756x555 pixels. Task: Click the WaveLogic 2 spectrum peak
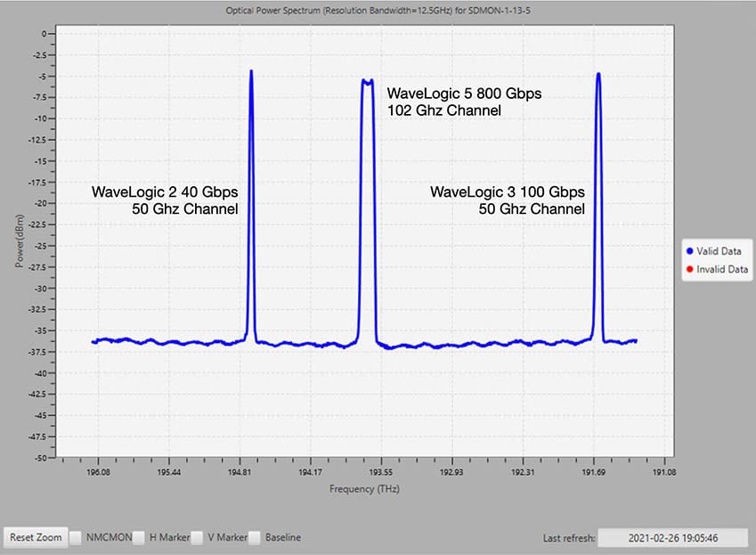[251, 72]
